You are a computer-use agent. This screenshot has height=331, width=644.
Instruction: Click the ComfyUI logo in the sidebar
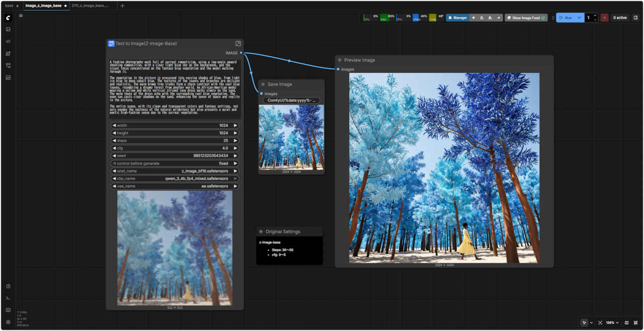[8, 18]
